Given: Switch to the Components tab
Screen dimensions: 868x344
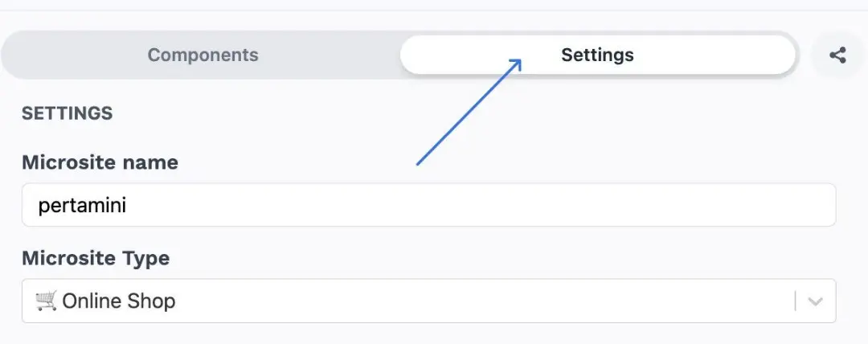Looking at the screenshot, I should click(203, 55).
